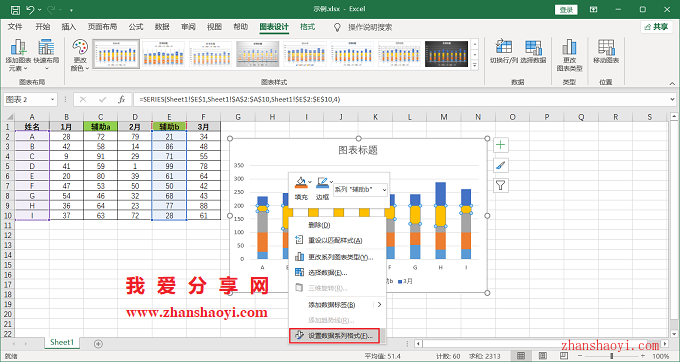Click the Outline pen icon in mini toolbar
The image size is (680, 362).
coord(322,183)
